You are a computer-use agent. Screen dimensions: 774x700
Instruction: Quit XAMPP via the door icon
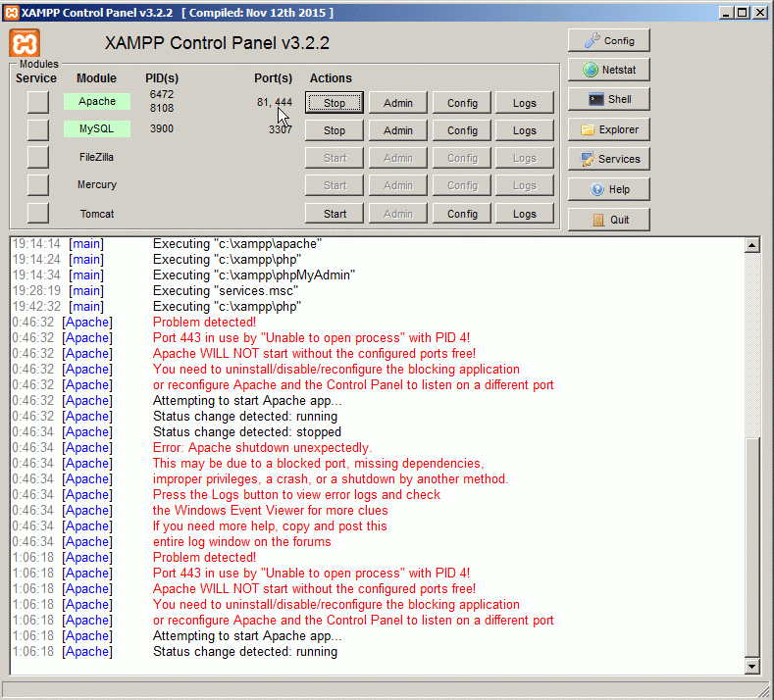point(608,220)
